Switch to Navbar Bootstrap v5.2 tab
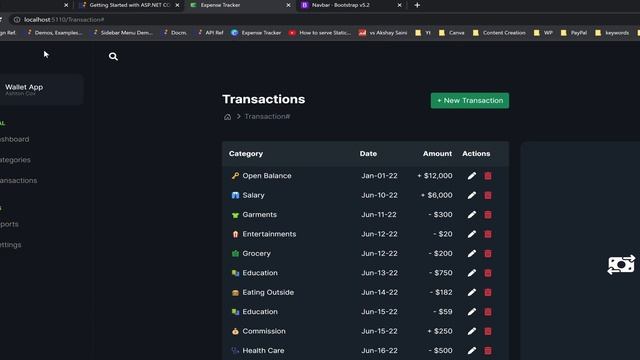Viewport: 640px width, 360px height. (x=351, y=5)
